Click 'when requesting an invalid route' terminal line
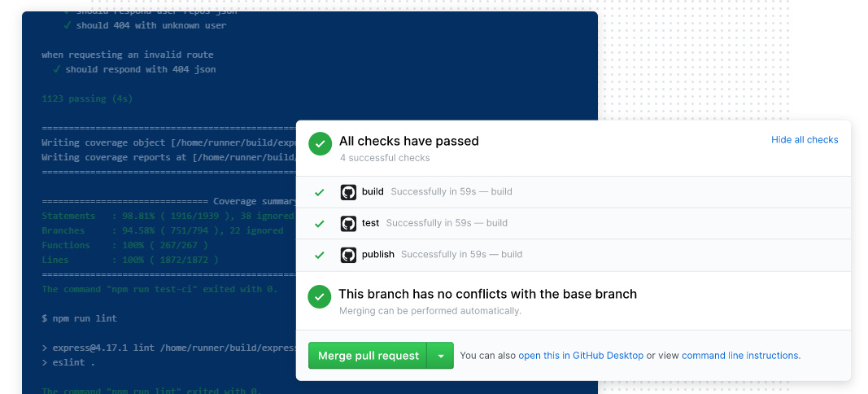 click(128, 55)
